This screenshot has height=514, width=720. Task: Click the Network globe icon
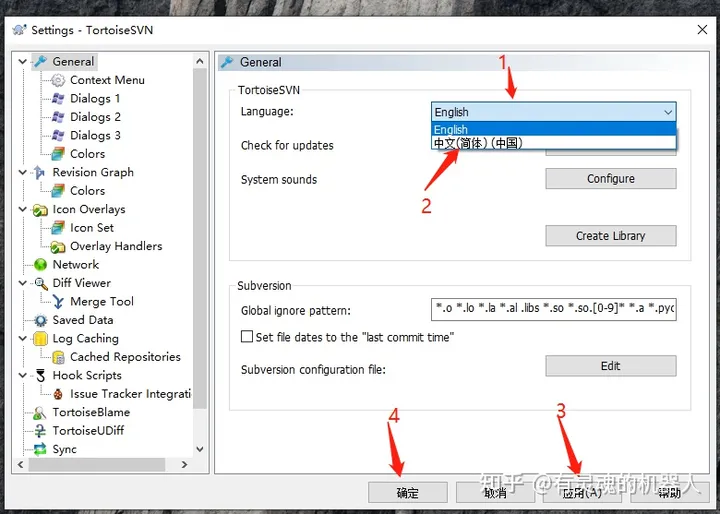pos(41,265)
